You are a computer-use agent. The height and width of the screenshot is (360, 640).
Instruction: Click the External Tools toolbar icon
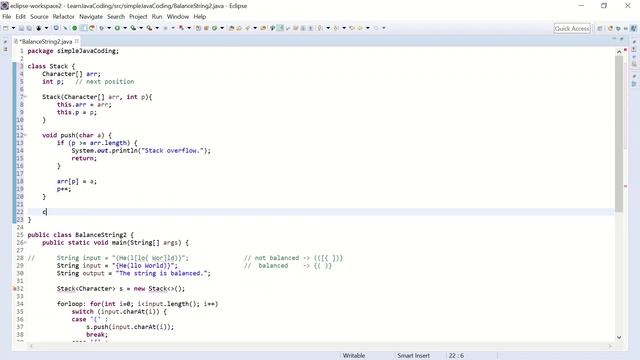(x=149, y=28)
